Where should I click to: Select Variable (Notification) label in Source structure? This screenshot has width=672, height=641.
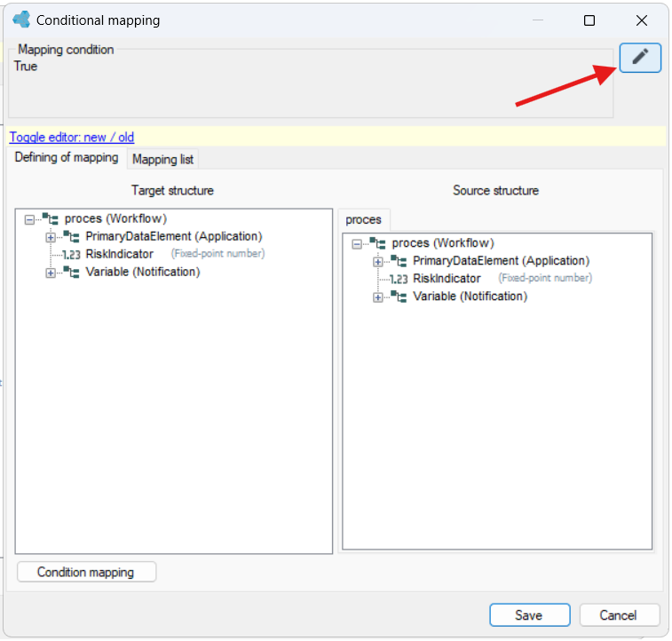[470, 297]
